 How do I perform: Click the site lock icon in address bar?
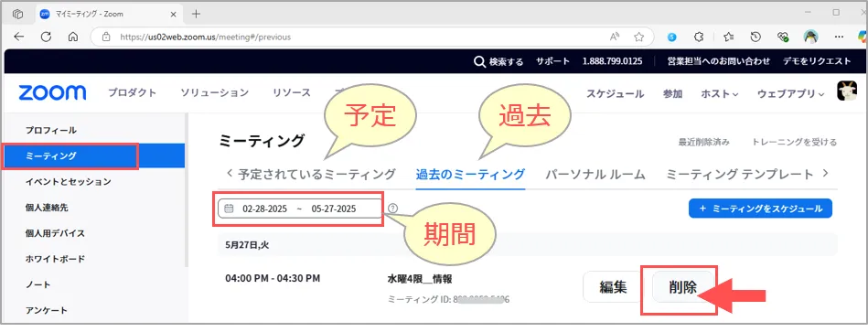[107, 37]
